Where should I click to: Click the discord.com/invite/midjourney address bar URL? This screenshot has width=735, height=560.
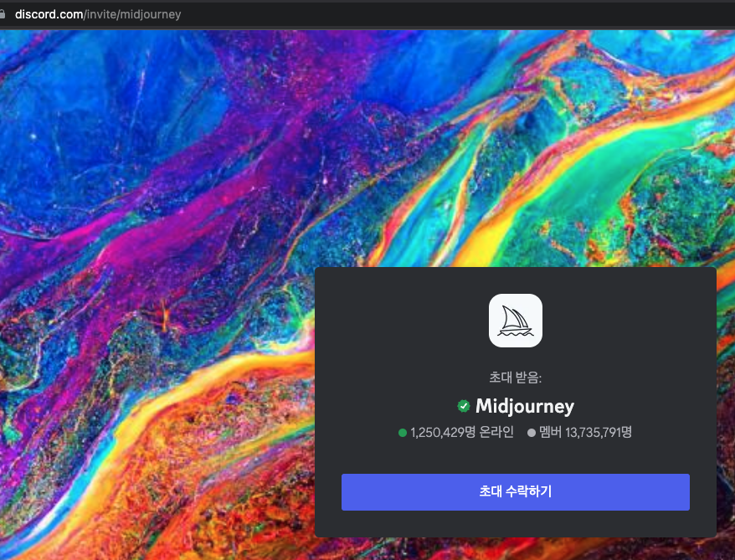pos(98,14)
